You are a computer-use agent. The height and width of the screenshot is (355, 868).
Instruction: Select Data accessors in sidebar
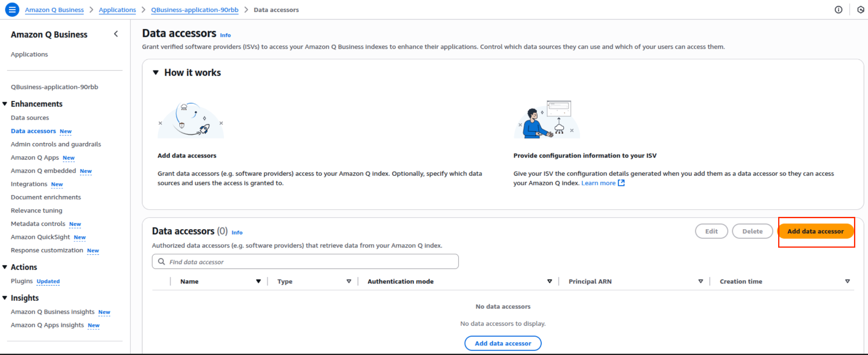click(33, 131)
